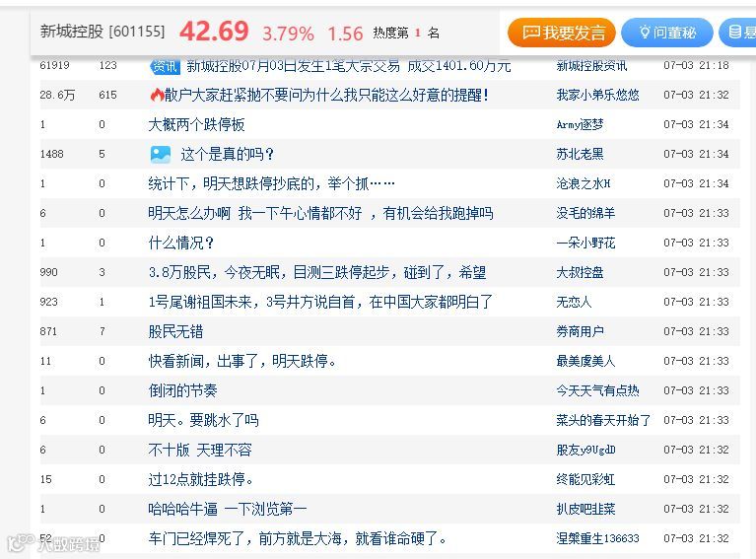Open author profile 新城控股资讯
This screenshot has width=756, height=559.
tap(591, 66)
